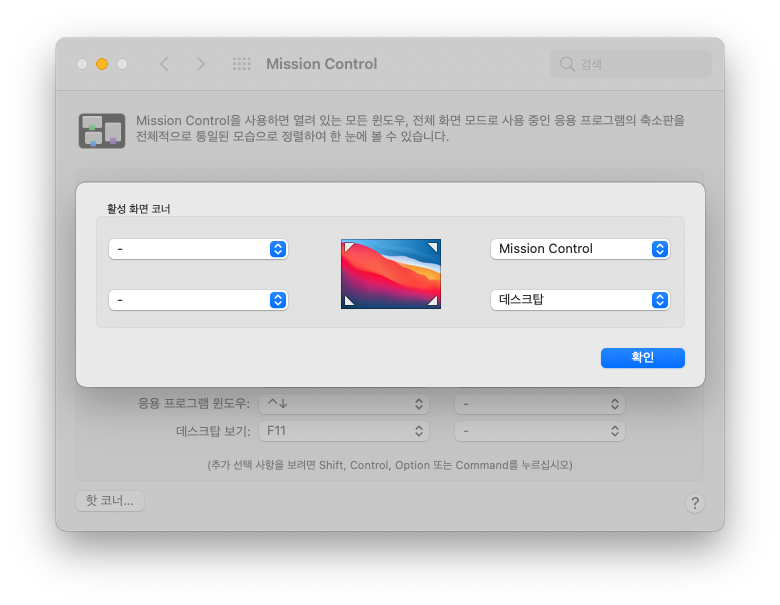Viewport: 780px width, 605px height.
Task: Click the 핫 코너... button
Action: click(110, 501)
